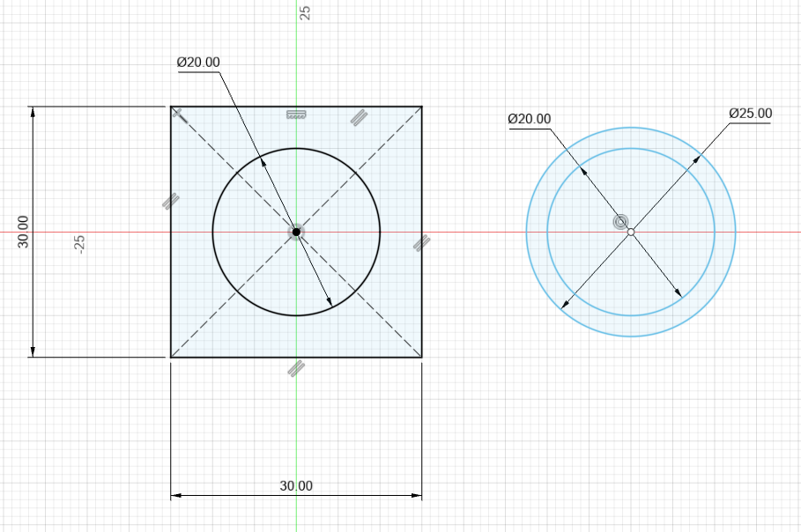Viewport: 801px width, 532px height.
Task: Select parallel constraint glyph on square's top edge
Action: click(x=360, y=117)
